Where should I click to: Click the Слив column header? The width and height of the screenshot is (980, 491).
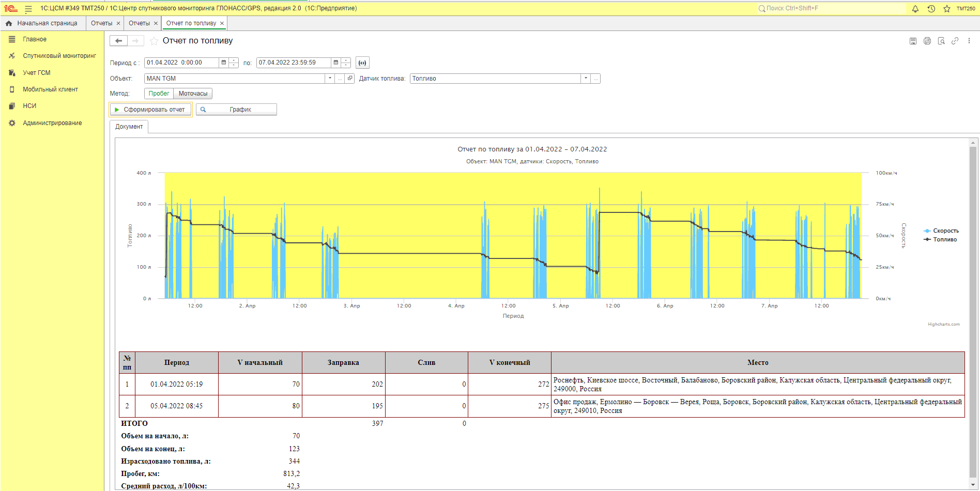426,363
